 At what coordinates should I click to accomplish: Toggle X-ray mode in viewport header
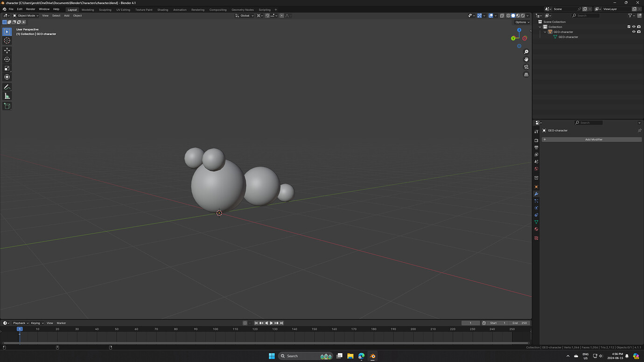[x=502, y=15]
